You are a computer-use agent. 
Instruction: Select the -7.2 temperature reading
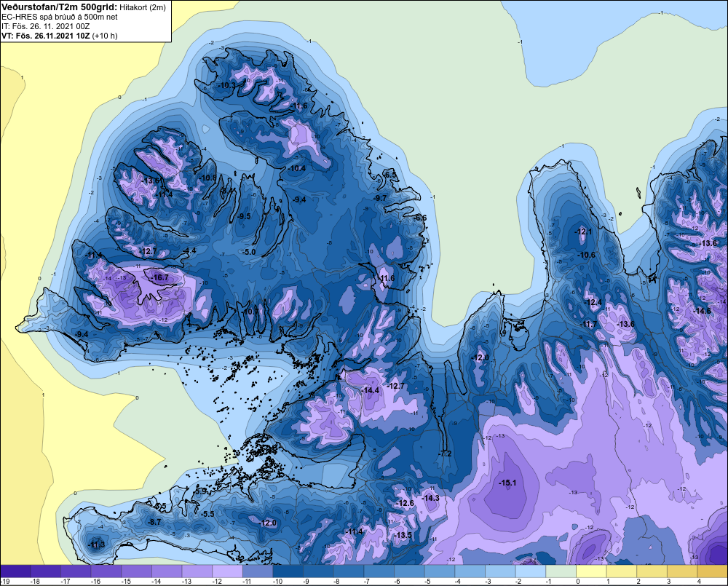pos(445,454)
